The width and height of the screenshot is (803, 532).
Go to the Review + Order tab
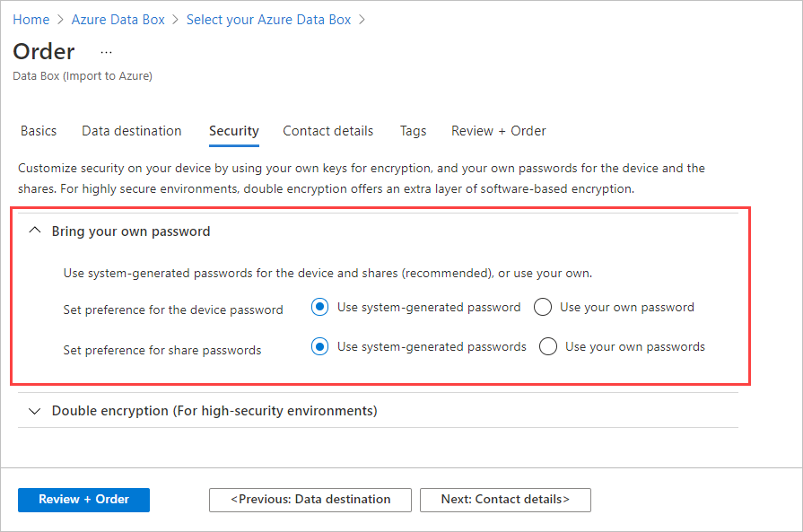pyautogui.click(x=498, y=131)
